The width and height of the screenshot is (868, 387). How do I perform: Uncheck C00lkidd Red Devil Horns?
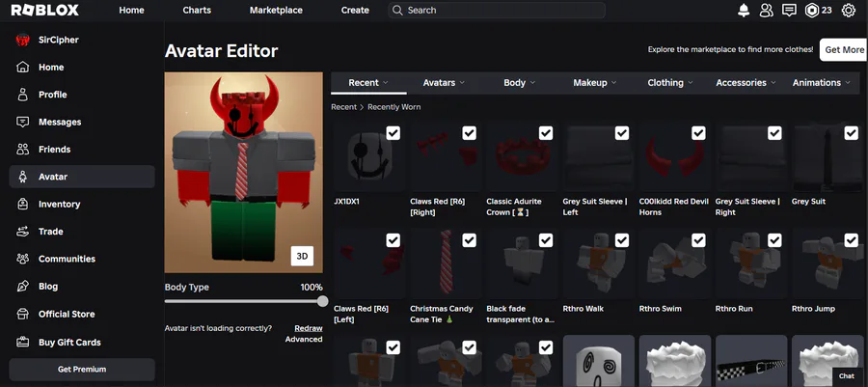[698, 133]
